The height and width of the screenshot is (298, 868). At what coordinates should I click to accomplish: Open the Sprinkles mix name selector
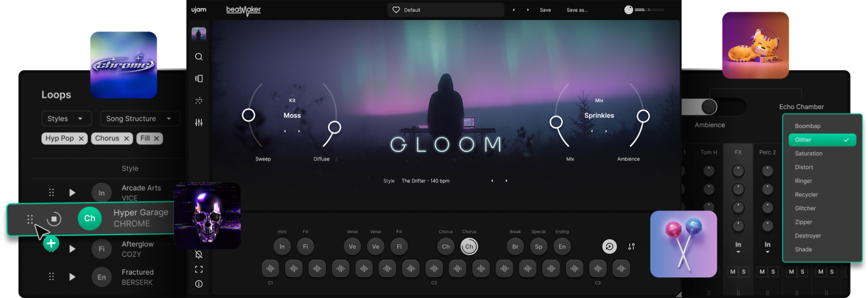599,116
